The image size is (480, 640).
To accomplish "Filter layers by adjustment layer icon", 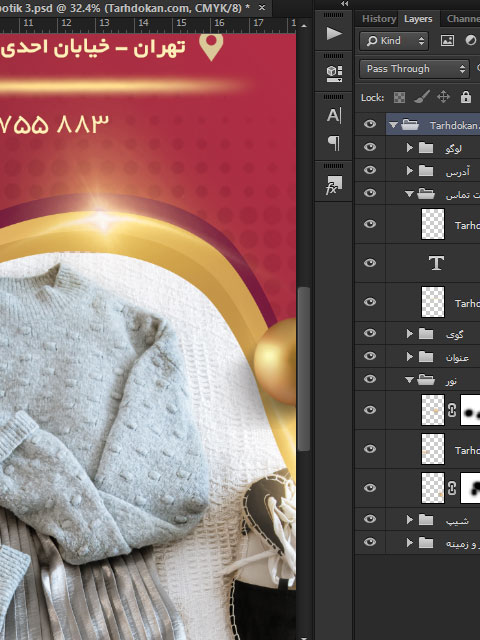I will click(x=471, y=40).
